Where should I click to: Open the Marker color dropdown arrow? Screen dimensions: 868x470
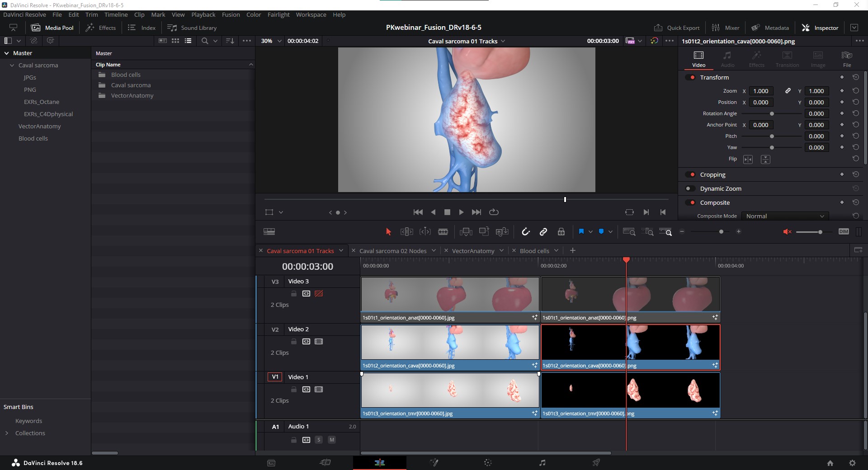[x=610, y=232]
